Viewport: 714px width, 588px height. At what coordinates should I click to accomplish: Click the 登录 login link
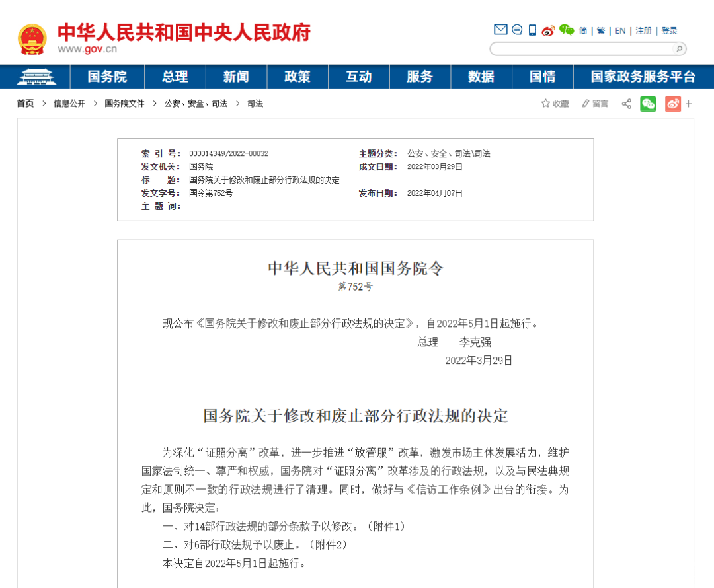[669, 31]
